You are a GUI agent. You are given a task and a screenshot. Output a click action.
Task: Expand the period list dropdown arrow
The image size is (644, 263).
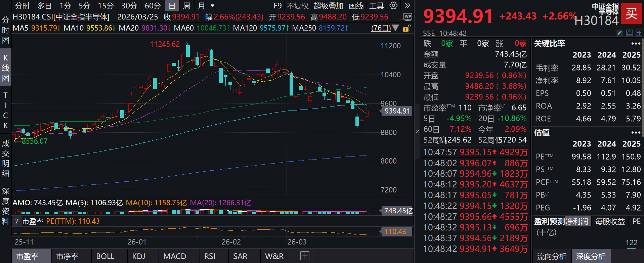click(x=213, y=6)
